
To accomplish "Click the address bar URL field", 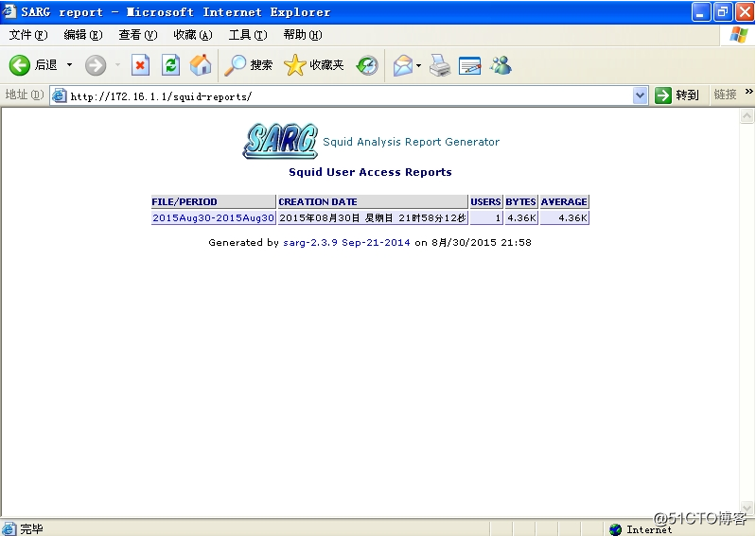I will click(349, 95).
